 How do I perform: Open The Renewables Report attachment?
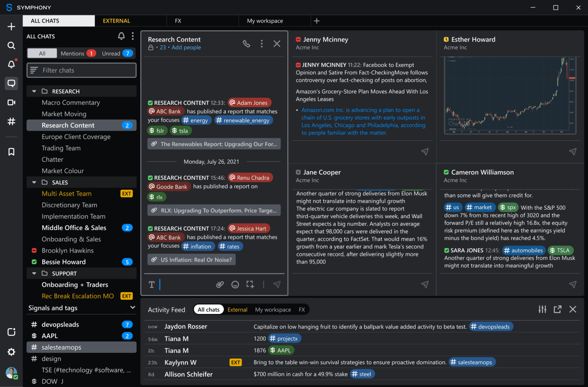pyautogui.click(x=214, y=144)
